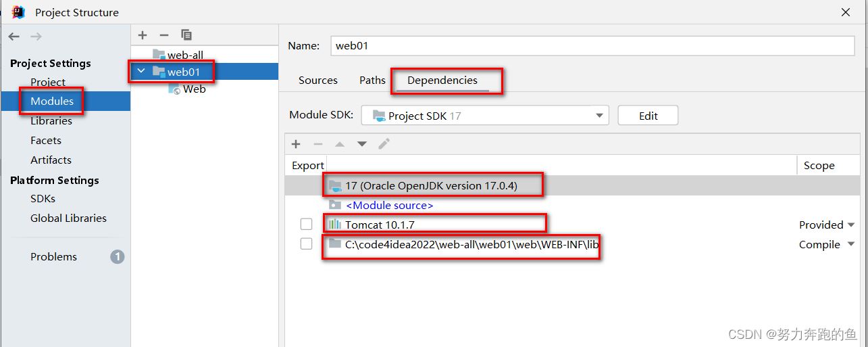Screen dimensions: 868x347
Task: Open SDKs under Platform Settings
Action: coord(43,198)
